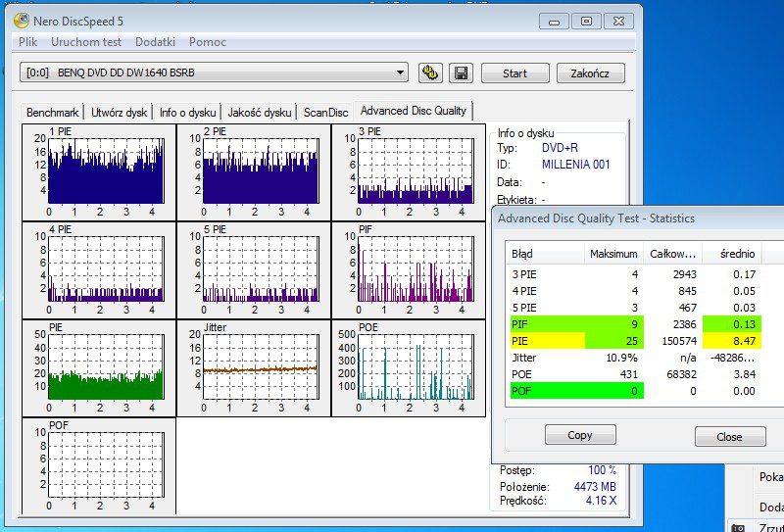
Task: Minimize the Nero DiscSpeed window
Action: (554, 22)
